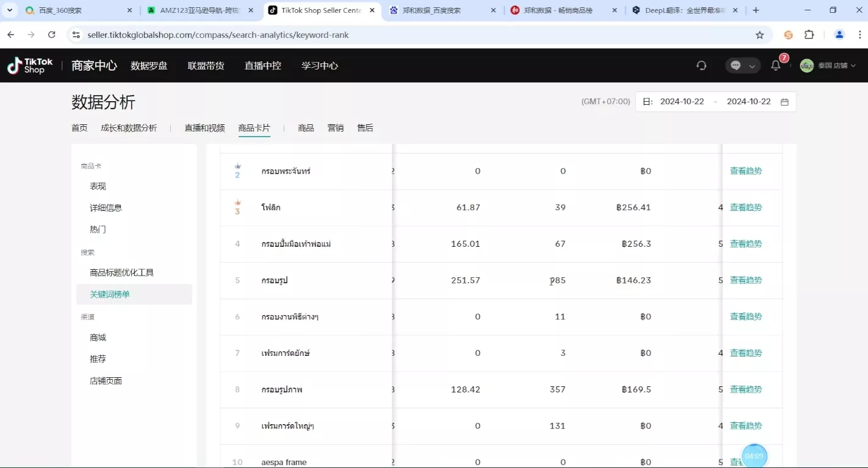Open the Chrome three-dot menu
868x468 pixels.
pos(859,35)
